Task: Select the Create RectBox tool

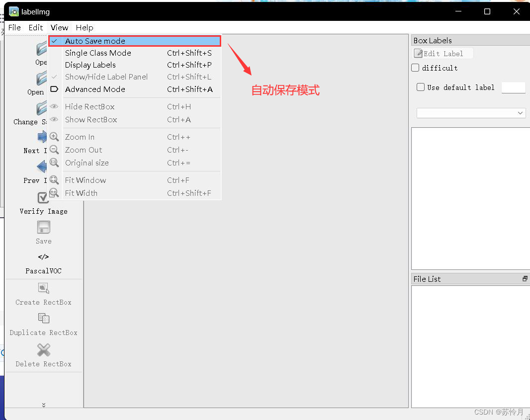Action: click(43, 288)
